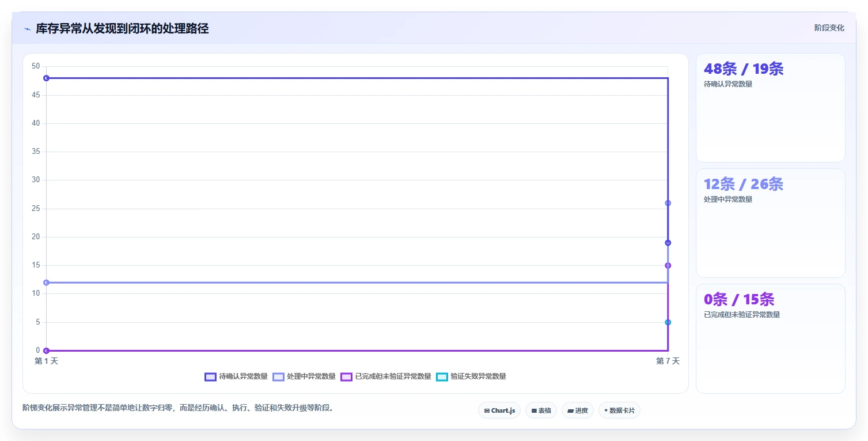Click the title 库存异常从发现到闭环的处理路径
The image size is (868, 441).
[x=122, y=29]
